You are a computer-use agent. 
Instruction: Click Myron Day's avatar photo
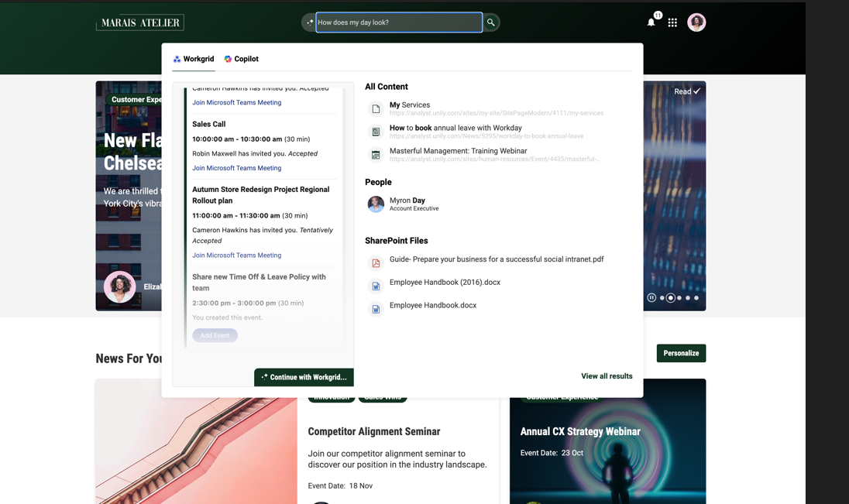pyautogui.click(x=376, y=204)
